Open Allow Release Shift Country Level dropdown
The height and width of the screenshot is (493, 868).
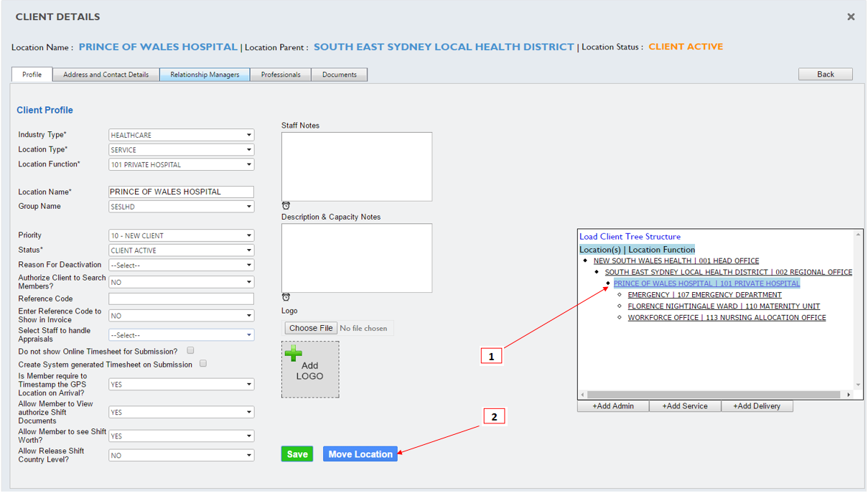(182, 455)
